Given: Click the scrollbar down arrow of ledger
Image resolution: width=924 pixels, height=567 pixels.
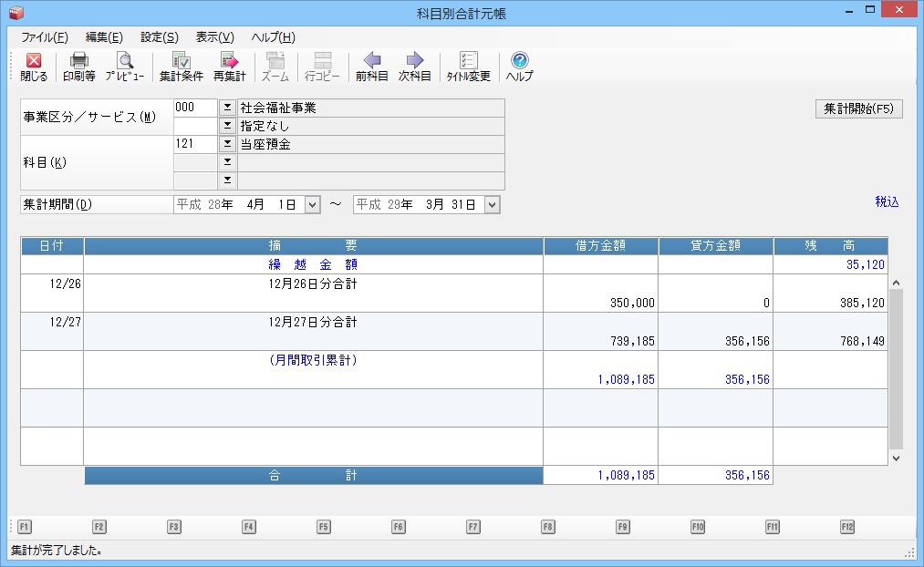Looking at the screenshot, I should 895,459.
